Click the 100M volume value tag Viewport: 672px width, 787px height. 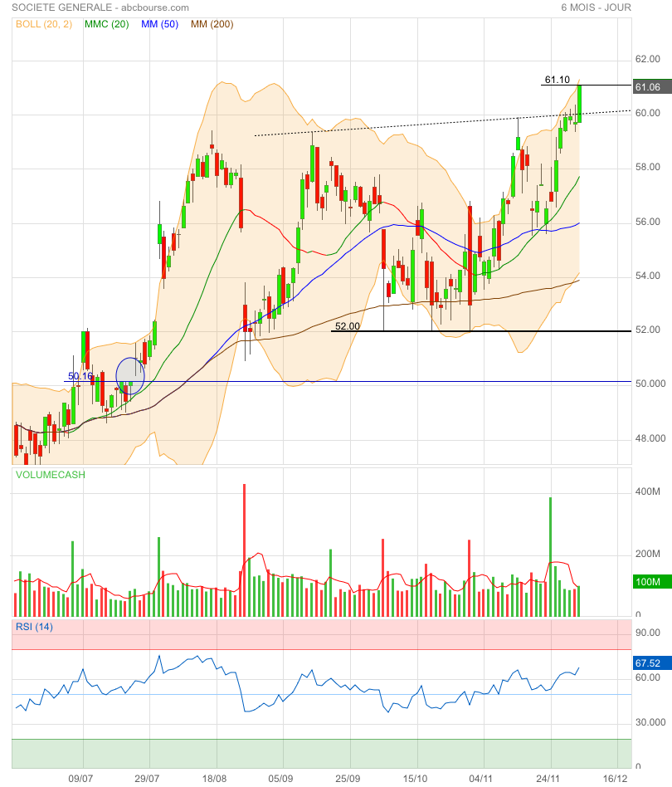[652, 582]
